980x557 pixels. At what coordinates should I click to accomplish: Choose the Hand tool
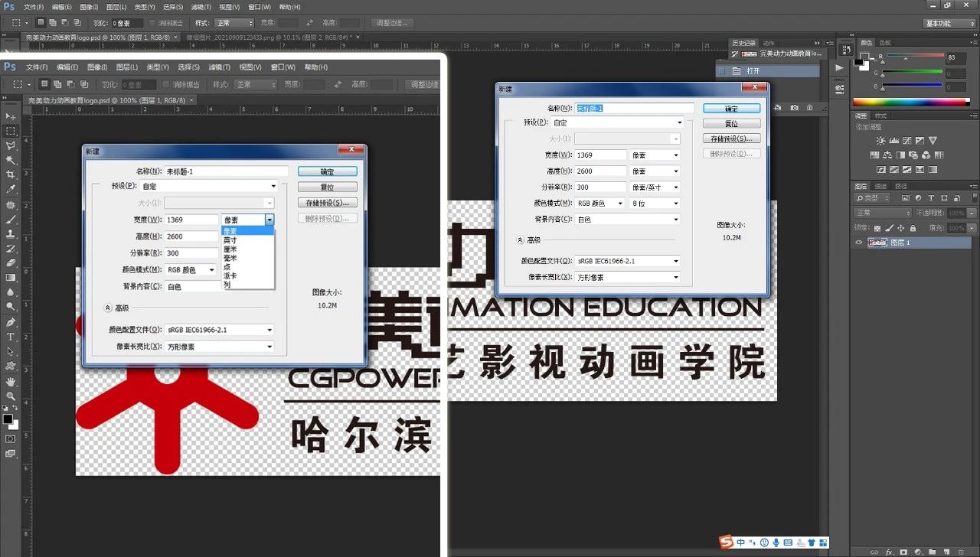11,381
